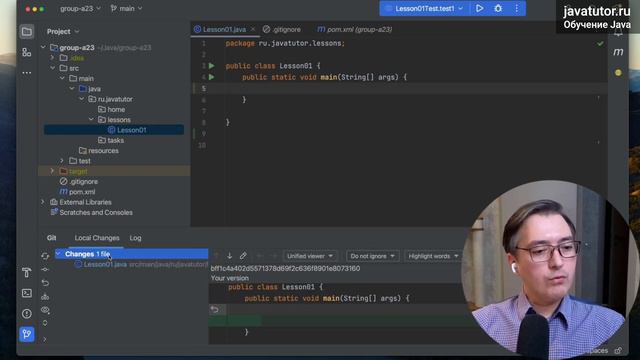
Task: Open the group-a23 project dropdown
Action: [x=80, y=8]
